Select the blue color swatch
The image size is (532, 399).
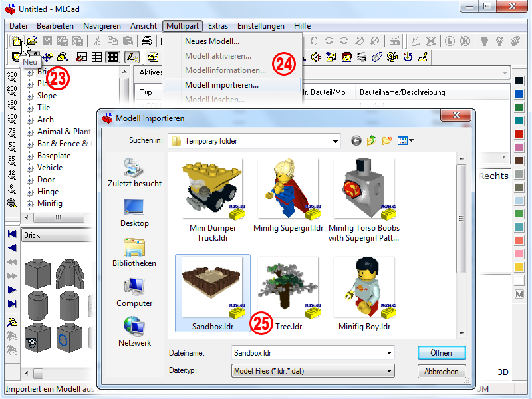tap(519, 94)
